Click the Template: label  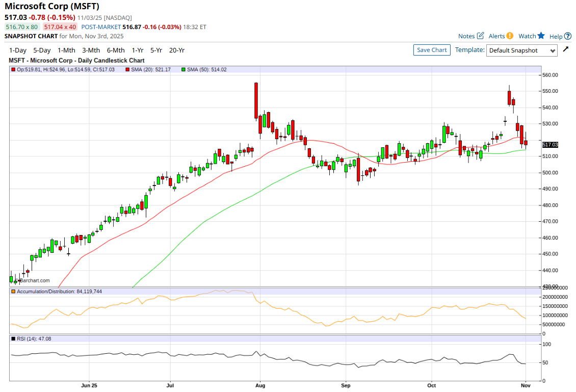[x=470, y=49]
